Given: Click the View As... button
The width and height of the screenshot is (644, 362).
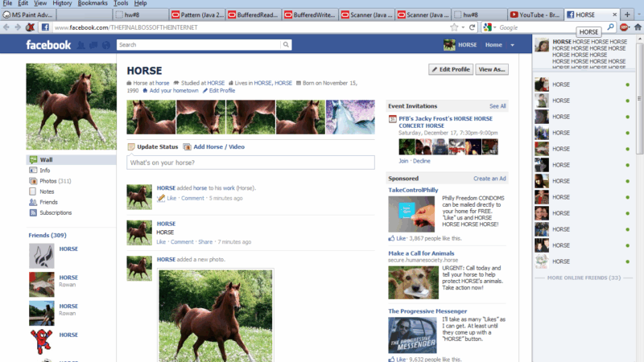Looking at the screenshot, I should pos(492,69).
